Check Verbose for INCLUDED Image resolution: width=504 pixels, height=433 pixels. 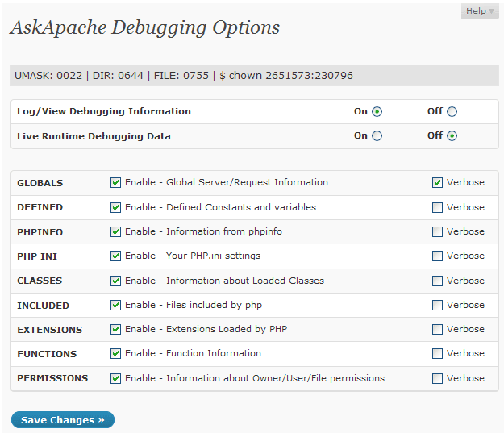(437, 305)
